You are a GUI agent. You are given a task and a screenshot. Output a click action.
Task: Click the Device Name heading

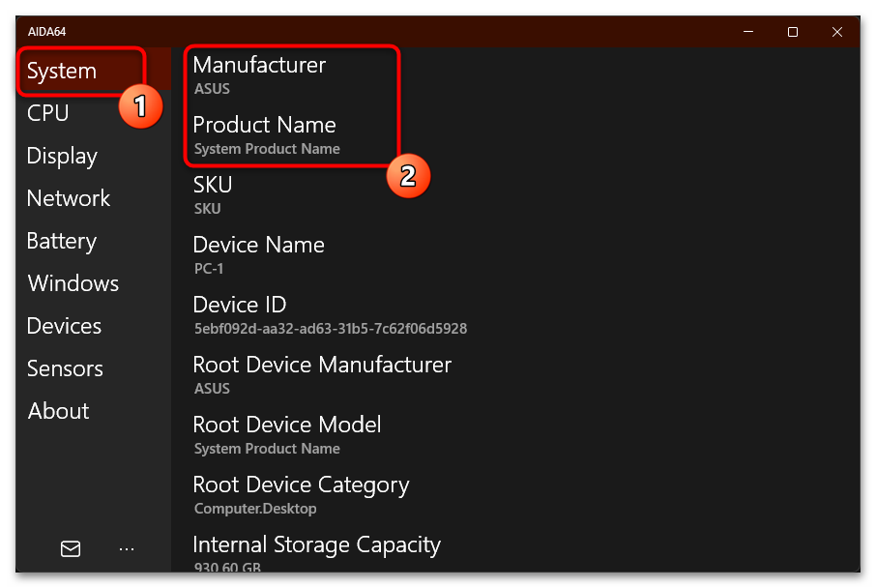pyautogui.click(x=259, y=245)
